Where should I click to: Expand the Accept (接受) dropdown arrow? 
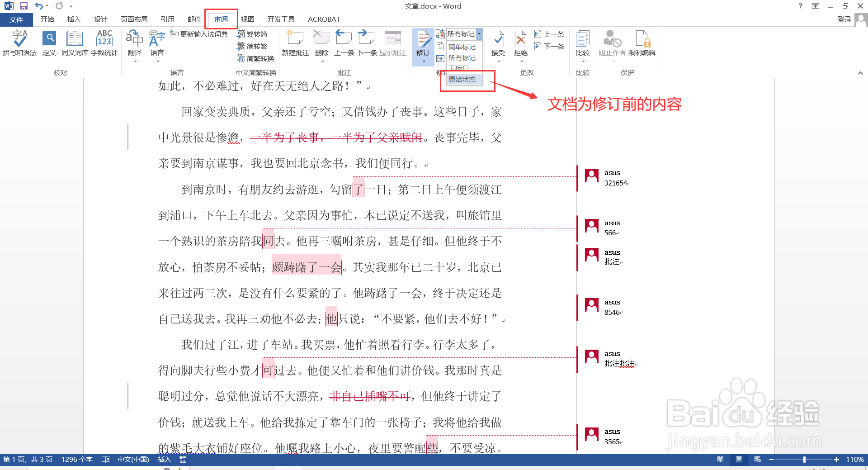click(498, 61)
